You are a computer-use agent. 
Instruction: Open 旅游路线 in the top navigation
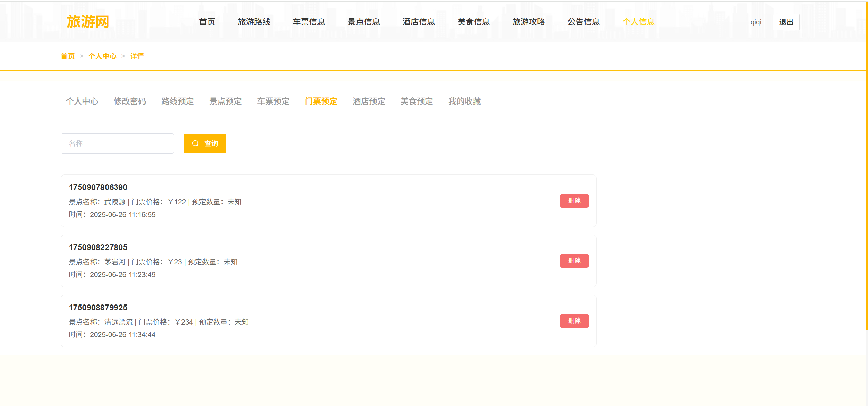[x=254, y=22]
